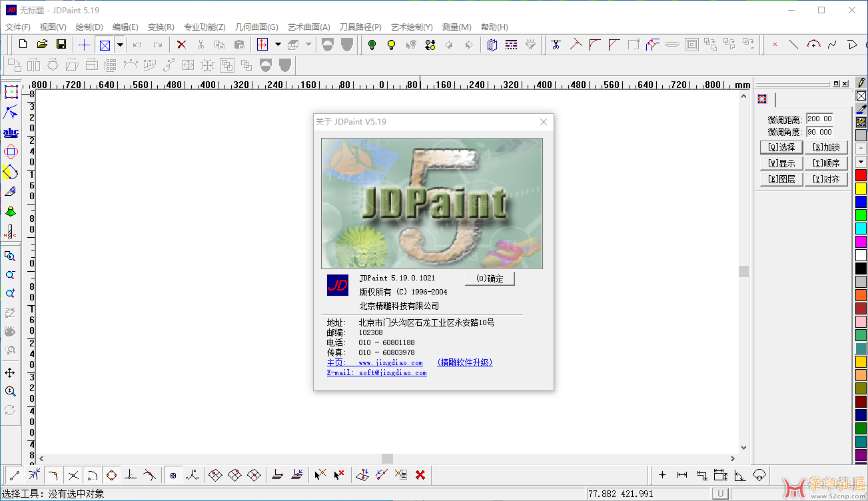Image resolution: width=868 pixels, height=501 pixels.
Task: Expand dropdown arrow beside red arrows view icon
Action: (x=278, y=45)
